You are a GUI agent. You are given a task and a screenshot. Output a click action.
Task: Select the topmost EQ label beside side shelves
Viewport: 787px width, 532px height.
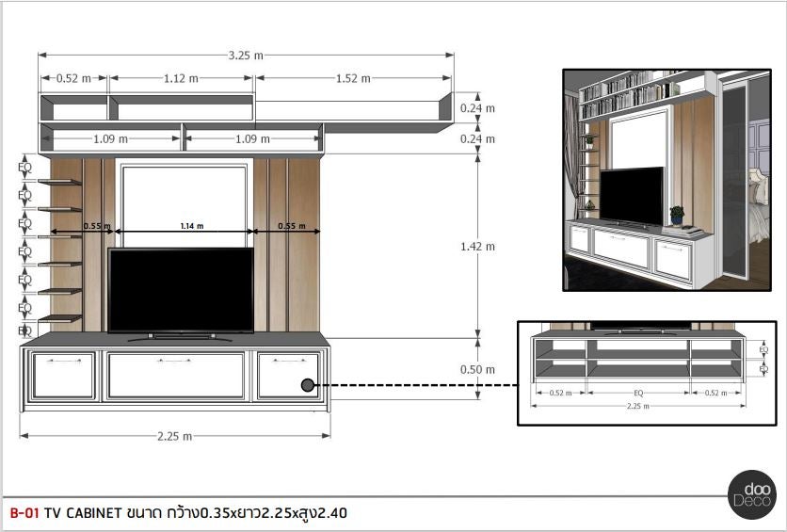point(25,168)
